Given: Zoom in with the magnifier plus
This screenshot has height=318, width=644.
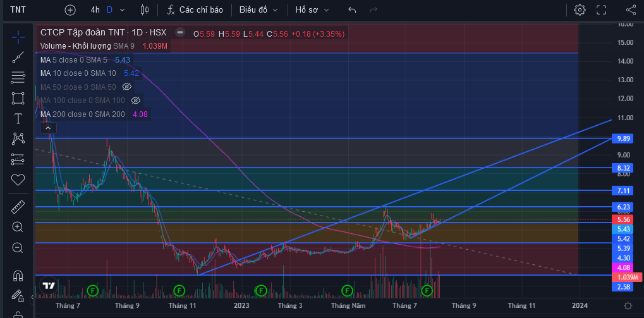Looking at the screenshot, I should coord(18,227).
